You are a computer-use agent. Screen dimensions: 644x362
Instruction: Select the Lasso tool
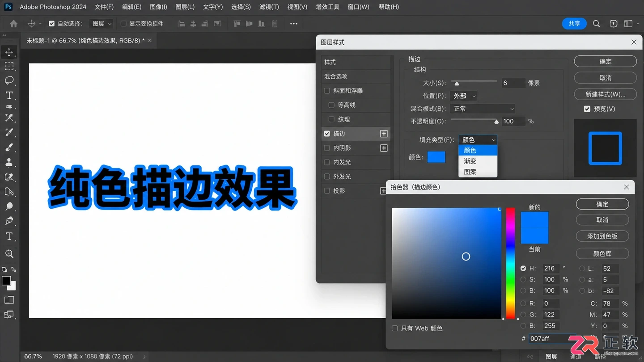click(9, 80)
